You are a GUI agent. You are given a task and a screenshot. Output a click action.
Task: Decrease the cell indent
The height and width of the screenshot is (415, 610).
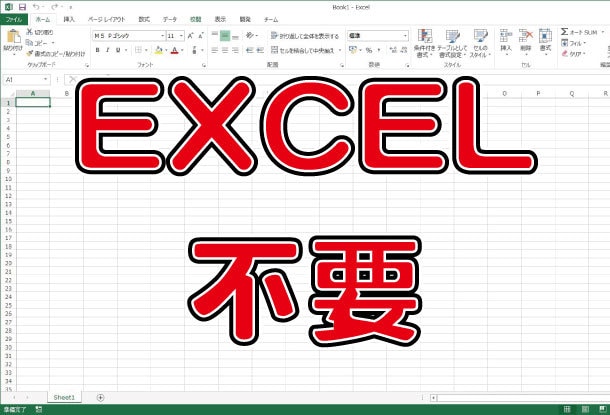pyautogui.click(x=250, y=50)
